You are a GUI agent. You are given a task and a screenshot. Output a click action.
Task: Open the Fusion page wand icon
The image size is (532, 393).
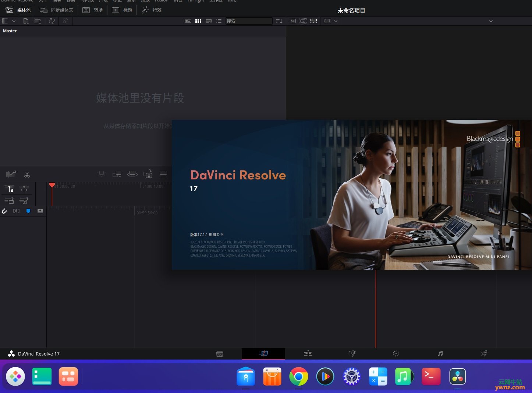(x=352, y=354)
